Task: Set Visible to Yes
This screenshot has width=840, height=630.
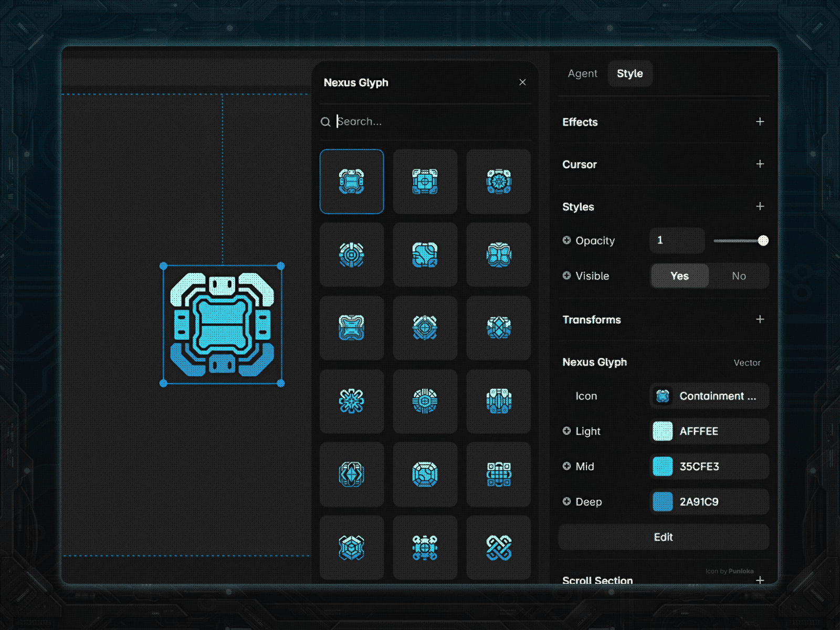Action: tap(680, 276)
